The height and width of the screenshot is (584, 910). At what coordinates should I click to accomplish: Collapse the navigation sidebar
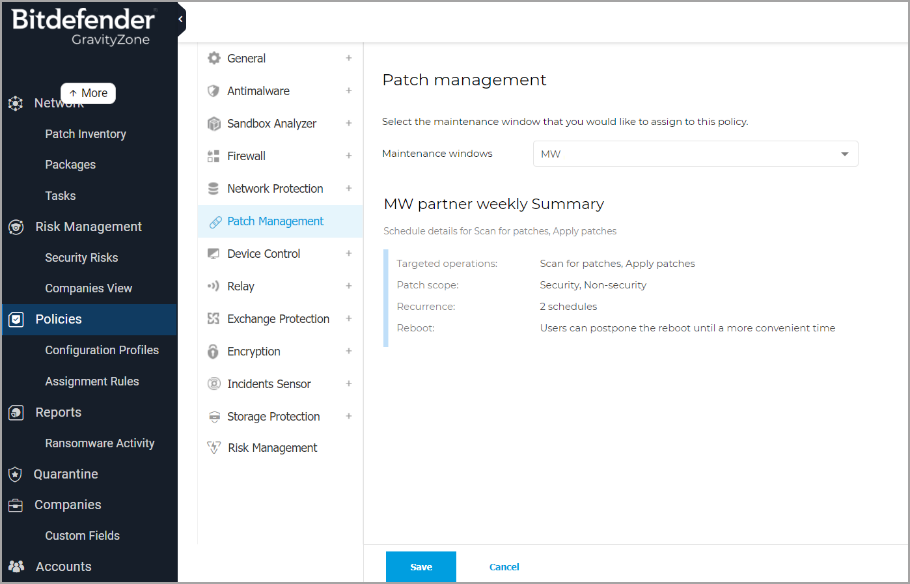click(x=180, y=17)
